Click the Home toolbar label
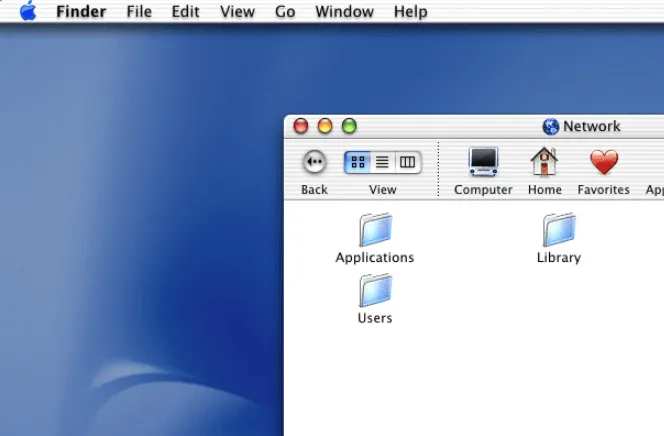The height and width of the screenshot is (436, 664). [545, 190]
